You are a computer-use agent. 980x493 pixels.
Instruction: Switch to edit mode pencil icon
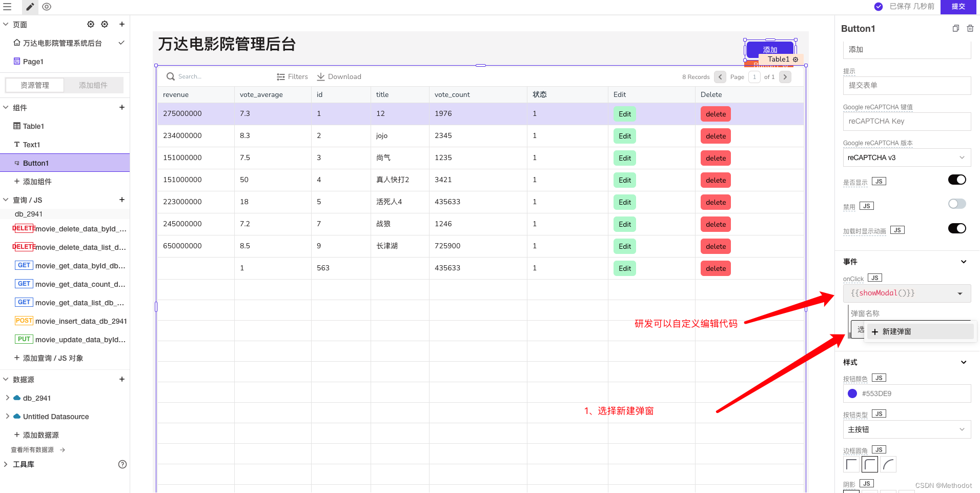[30, 7]
